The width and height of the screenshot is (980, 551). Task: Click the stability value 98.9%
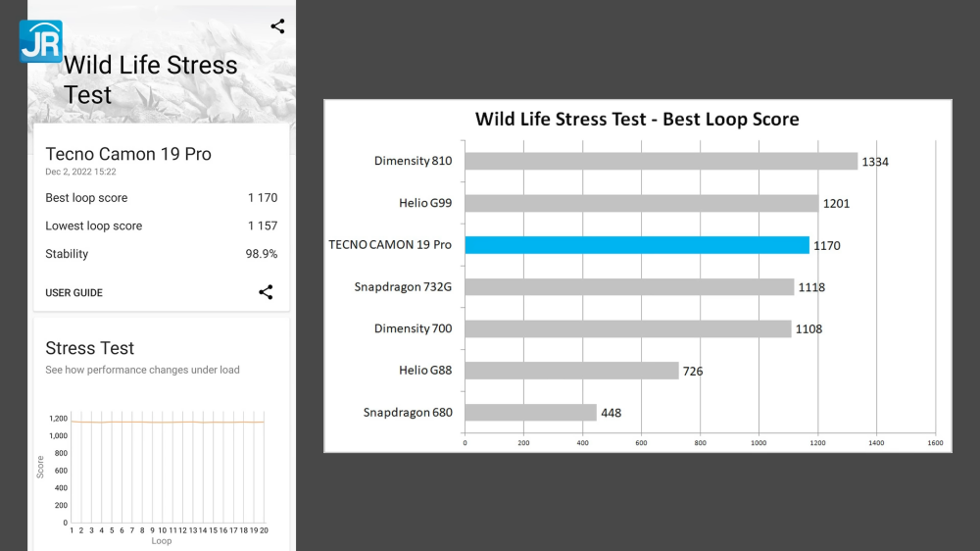point(262,254)
